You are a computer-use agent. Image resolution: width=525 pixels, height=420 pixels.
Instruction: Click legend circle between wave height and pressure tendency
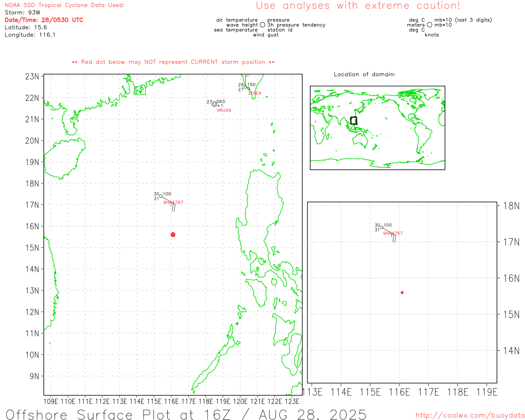coord(262,25)
